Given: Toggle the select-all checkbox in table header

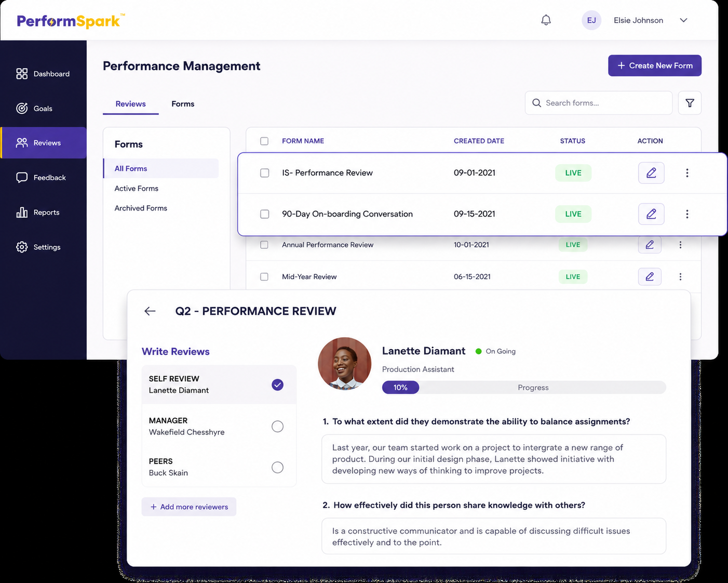Looking at the screenshot, I should [x=264, y=141].
